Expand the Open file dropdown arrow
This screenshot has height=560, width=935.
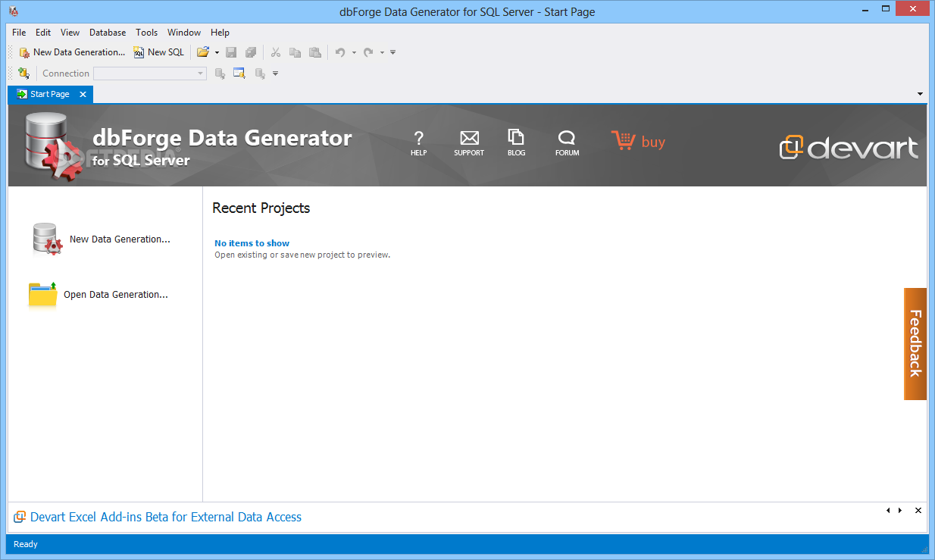[x=217, y=52]
